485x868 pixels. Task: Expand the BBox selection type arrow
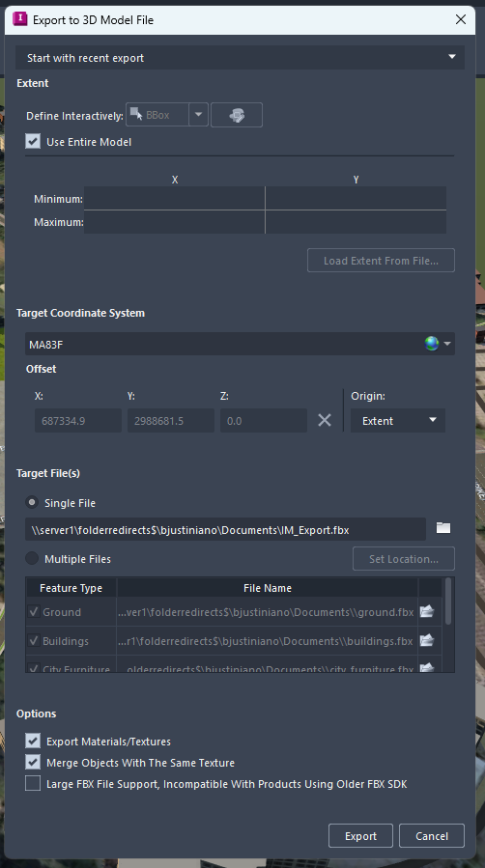[199, 115]
